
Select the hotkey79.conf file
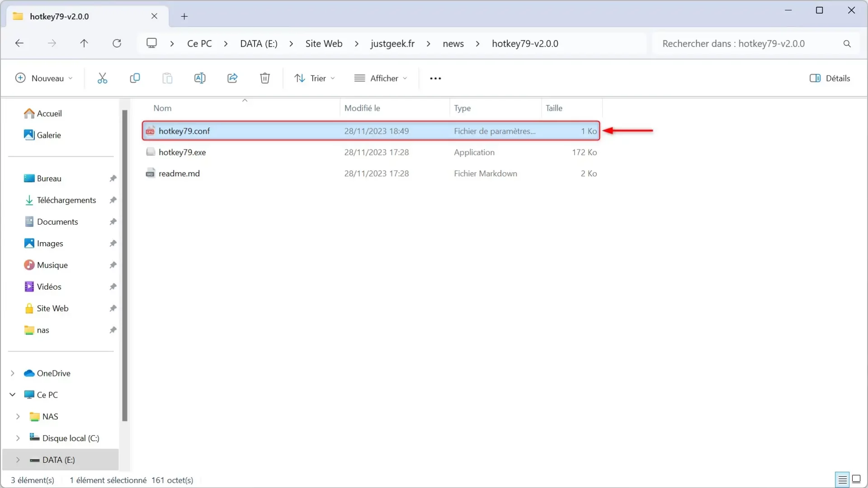tap(371, 131)
